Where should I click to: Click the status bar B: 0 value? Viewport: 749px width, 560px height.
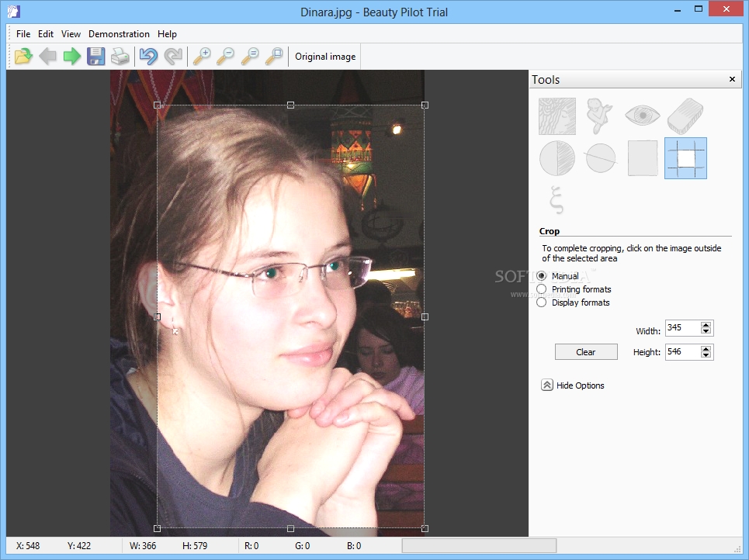pyautogui.click(x=354, y=546)
